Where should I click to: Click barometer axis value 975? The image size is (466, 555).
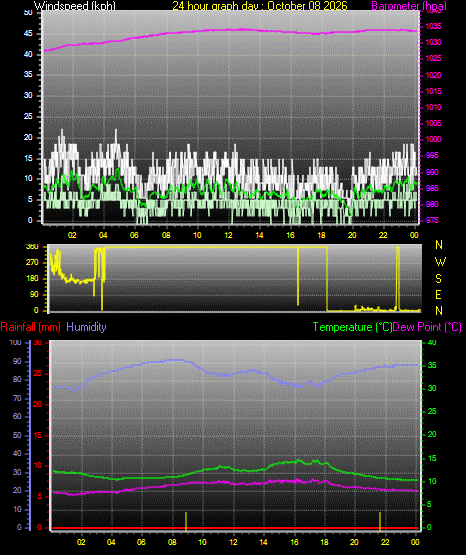[x=432, y=220]
